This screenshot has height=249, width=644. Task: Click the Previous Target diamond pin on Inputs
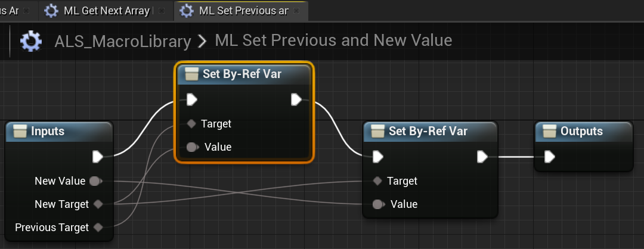coord(98,228)
